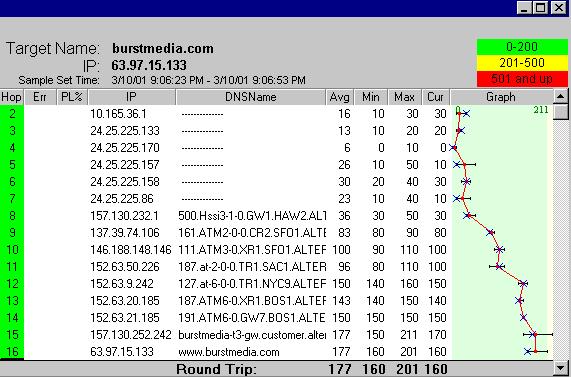The width and height of the screenshot is (571, 377).
Task: Select IP address 24.25.225.86
Action: pyautogui.click(x=122, y=199)
